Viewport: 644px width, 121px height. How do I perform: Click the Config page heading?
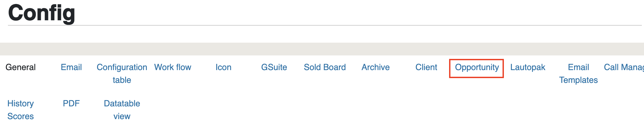point(41,13)
